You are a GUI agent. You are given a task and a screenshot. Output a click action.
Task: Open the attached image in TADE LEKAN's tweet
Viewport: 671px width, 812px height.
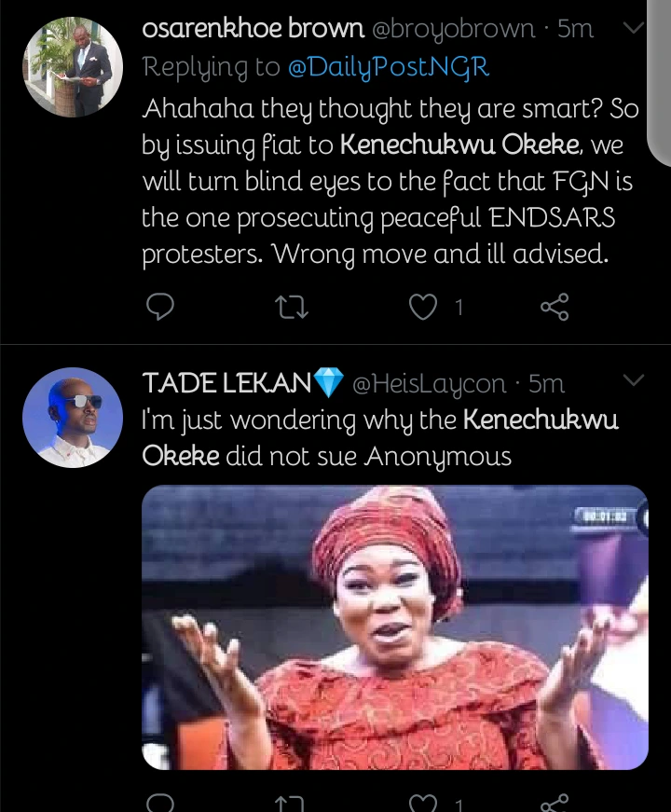394,626
